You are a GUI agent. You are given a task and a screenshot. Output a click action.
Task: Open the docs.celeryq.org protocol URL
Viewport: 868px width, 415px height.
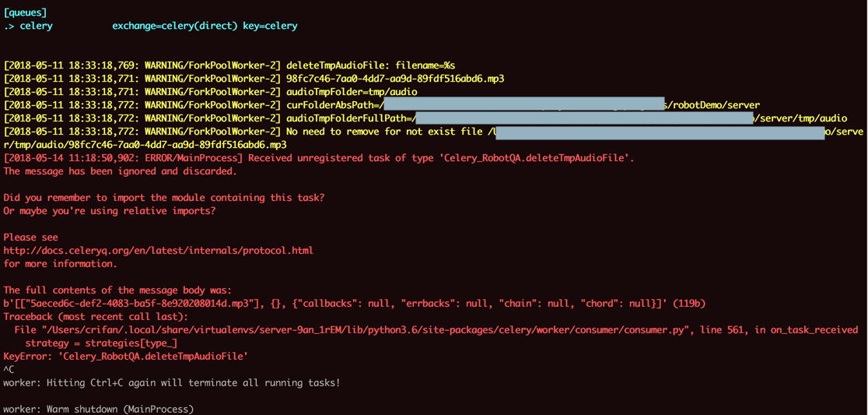pyautogui.click(x=158, y=251)
